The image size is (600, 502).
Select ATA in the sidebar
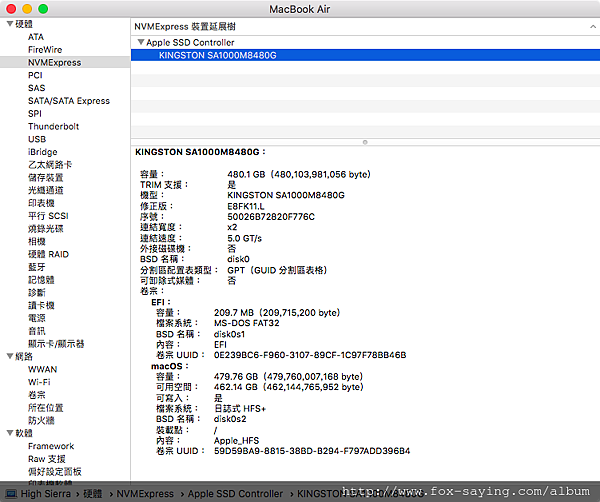click(36, 37)
